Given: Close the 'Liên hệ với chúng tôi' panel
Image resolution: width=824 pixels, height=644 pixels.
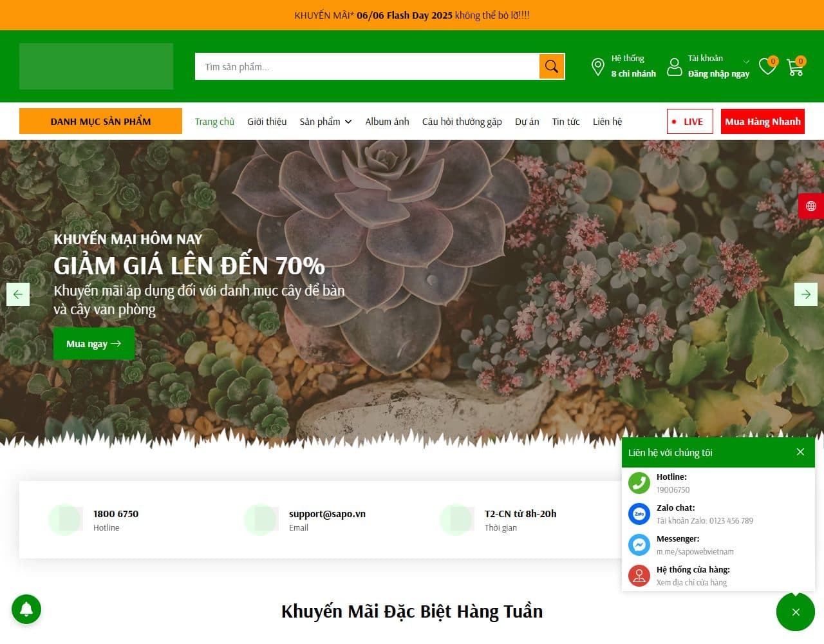Looking at the screenshot, I should (x=800, y=452).
